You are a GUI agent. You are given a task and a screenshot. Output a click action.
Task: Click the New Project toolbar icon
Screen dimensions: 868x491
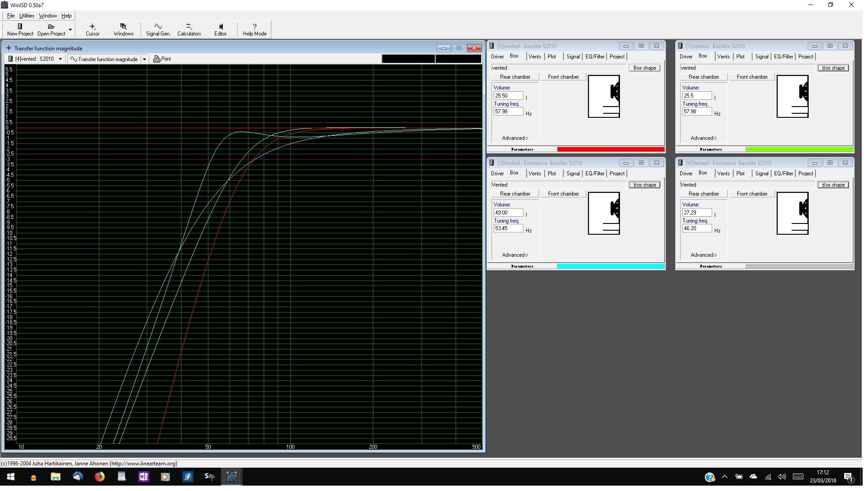(x=20, y=30)
